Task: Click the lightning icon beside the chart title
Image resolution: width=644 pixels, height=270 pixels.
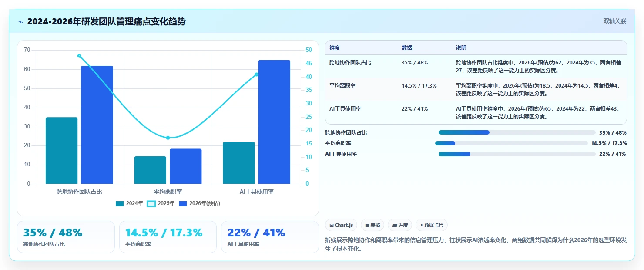Action: (20, 22)
